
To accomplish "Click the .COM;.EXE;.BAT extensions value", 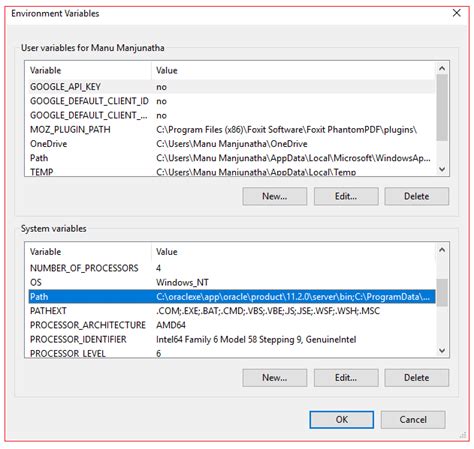I will click(x=268, y=311).
